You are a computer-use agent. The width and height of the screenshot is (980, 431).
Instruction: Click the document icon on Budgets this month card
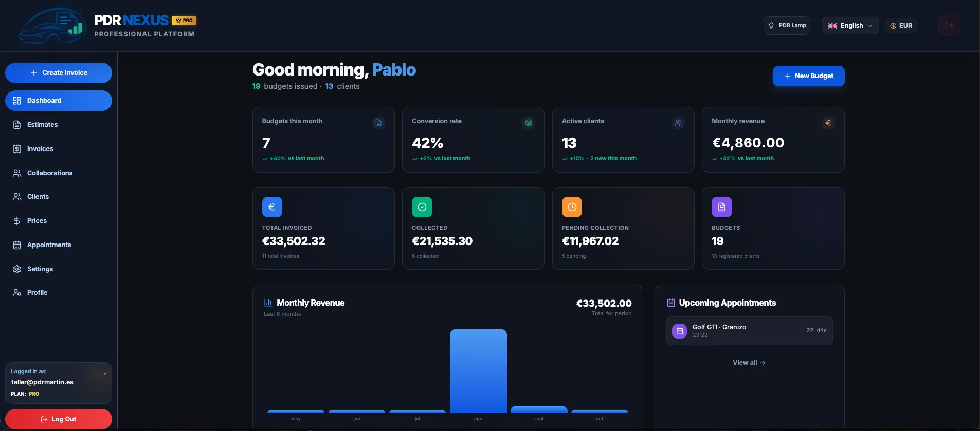pyautogui.click(x=378, y=123)
